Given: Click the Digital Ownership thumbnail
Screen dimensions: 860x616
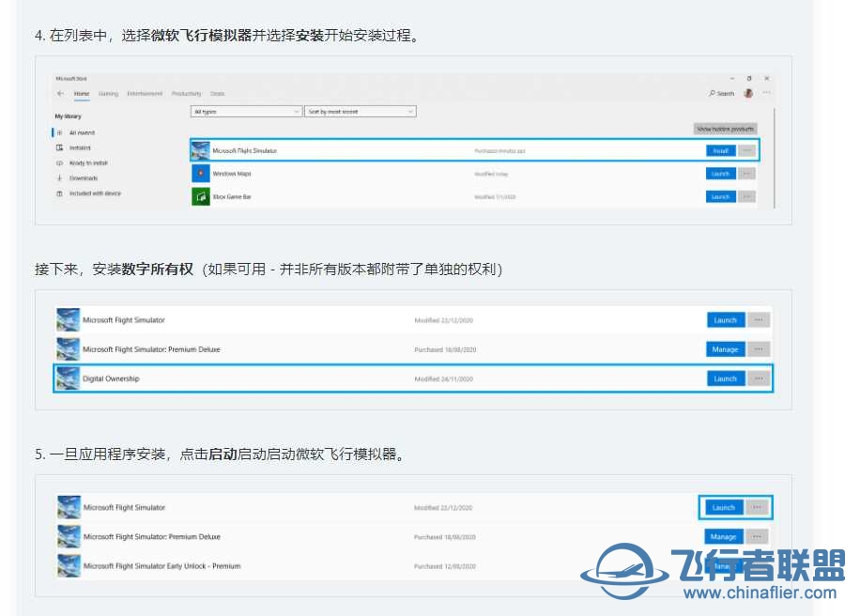Looking at the screenshot, I should pyautogui.click(x=69, y=378).
